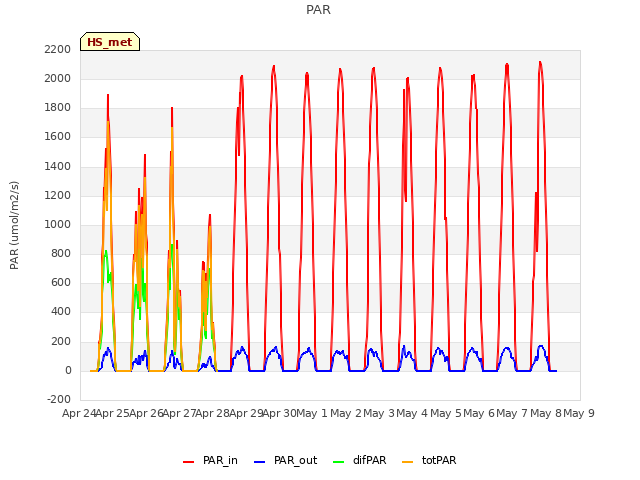Click the 600 y-axis tick label
The height and width of the screenshot is (480, 640).
(x=61, y=282)
